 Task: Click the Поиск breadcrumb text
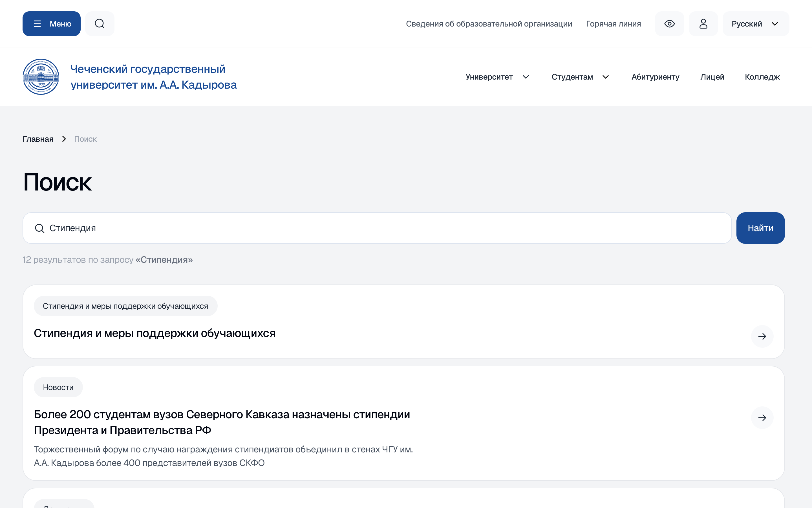(85, 139)
